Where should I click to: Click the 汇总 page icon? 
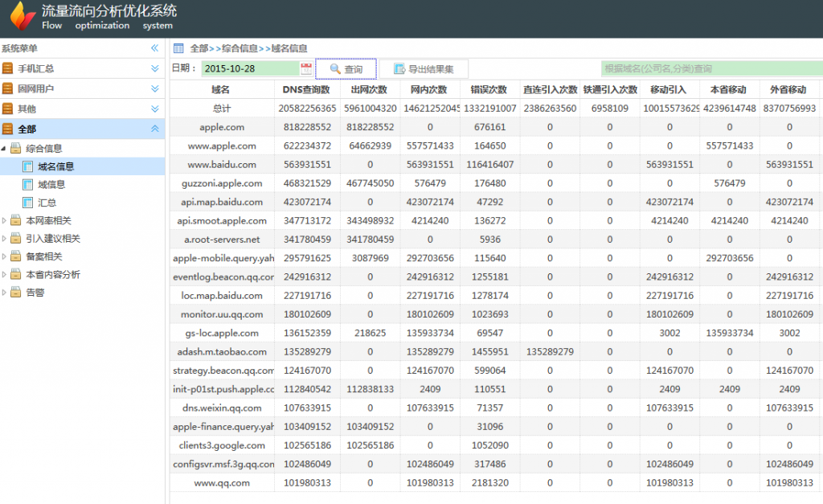28,202
